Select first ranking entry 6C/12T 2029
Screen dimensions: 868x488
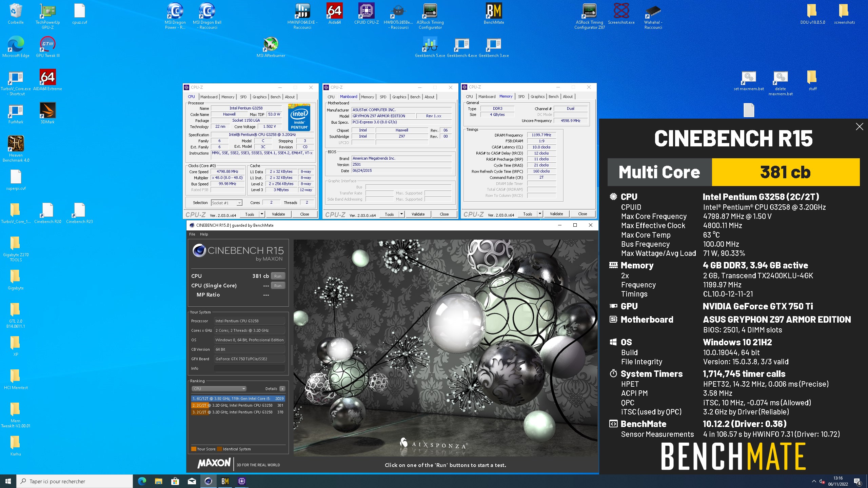click(x=238, y=399)
